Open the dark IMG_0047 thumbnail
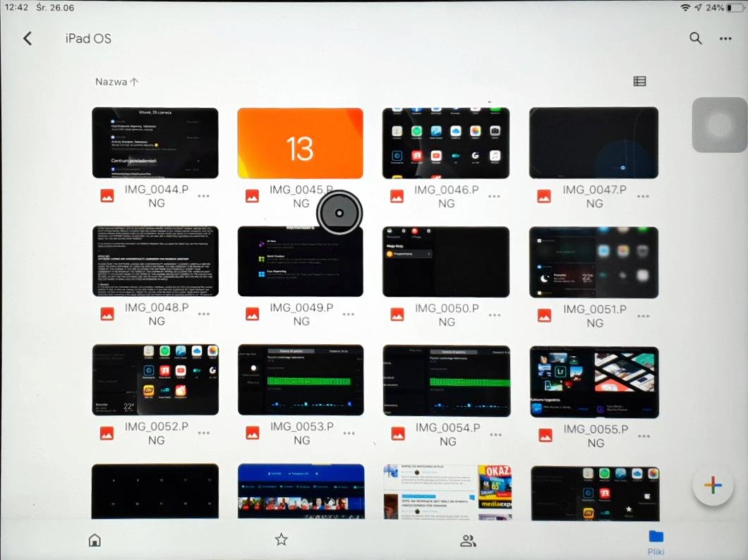 click(x=594, y=143)
